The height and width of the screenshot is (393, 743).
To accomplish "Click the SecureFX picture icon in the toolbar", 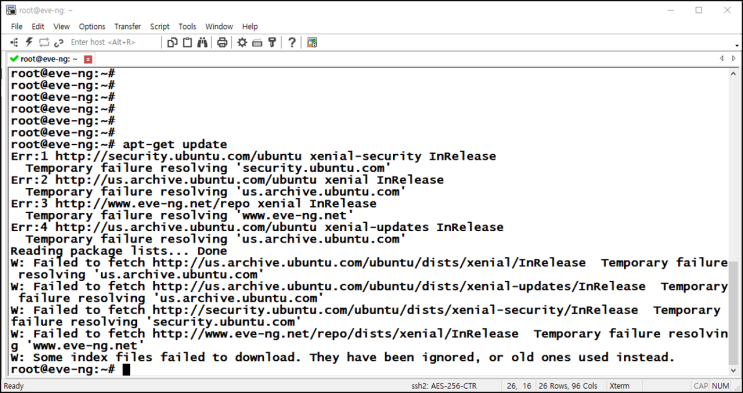I will (x=312, y=43).
